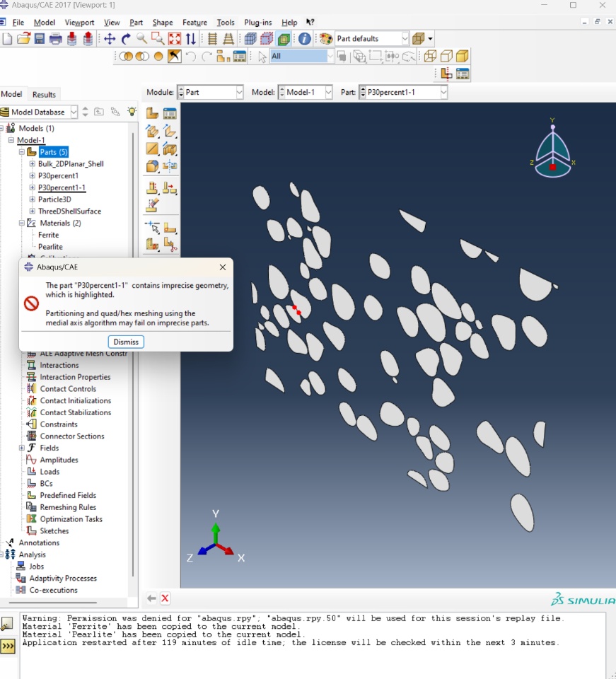Click the Create Shell Extrude tool
The width and height of the screenshot is (616, 679).
click(170, 131)
